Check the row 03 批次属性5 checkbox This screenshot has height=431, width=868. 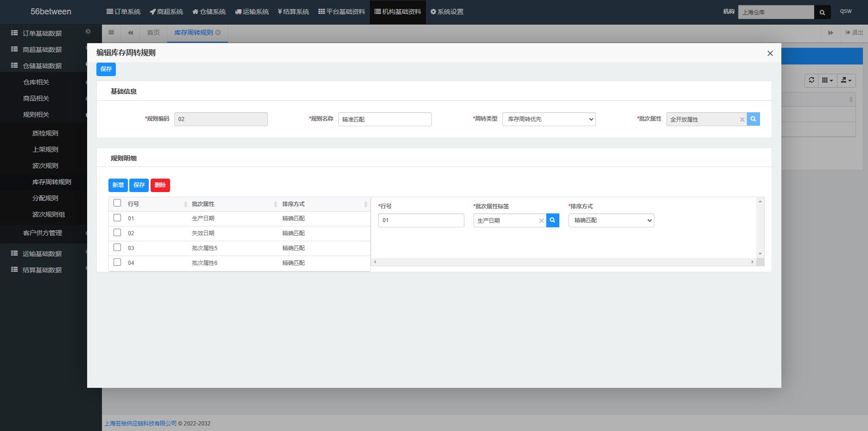pos(117,247)
